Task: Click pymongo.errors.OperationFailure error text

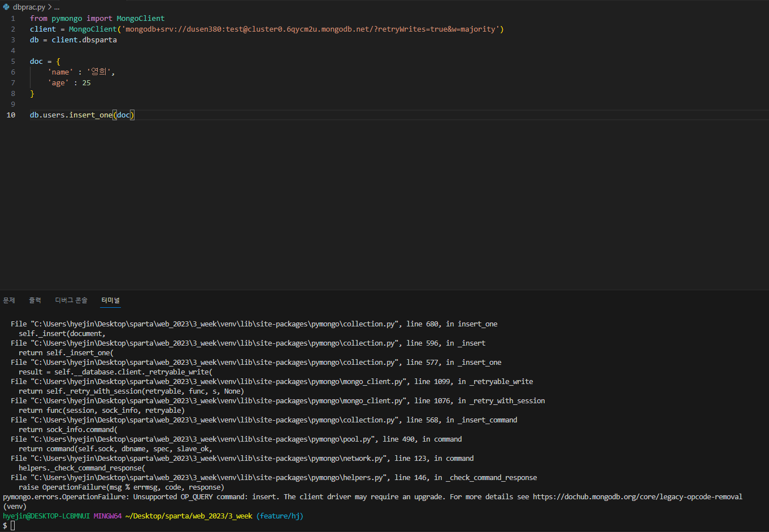Action: [66, 497]
